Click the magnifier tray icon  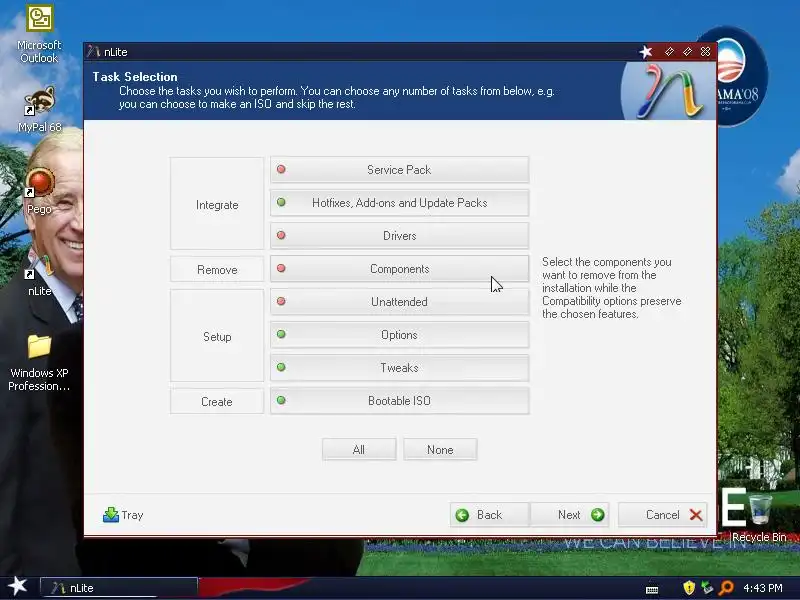click(x=726, y=588)
